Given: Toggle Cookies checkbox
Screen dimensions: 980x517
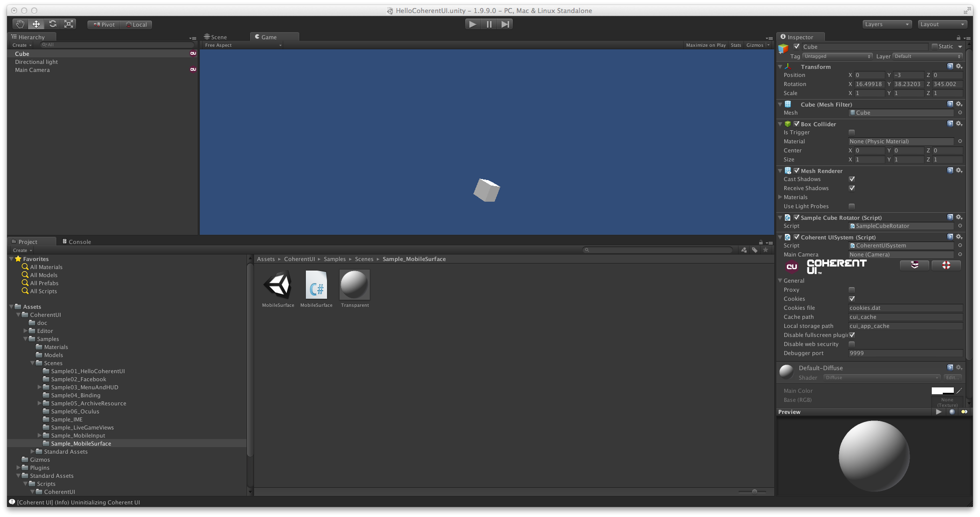Looking at the screenshot, I should [x=852, y=299].
